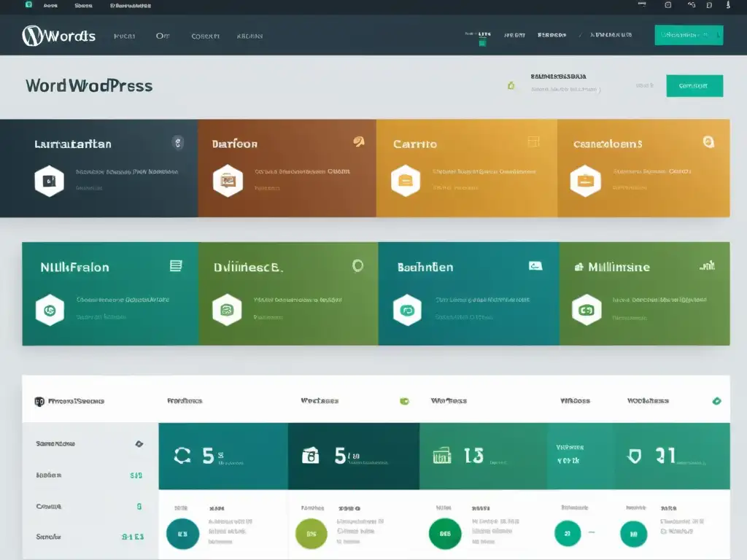Viewport: 747px width, 560px height.
Task: Click the teal button in the dark header
Action: [689, 35]
